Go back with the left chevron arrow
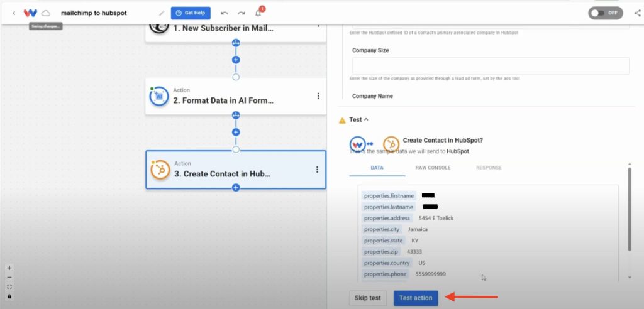The image size is (644, 309). click(14, 13)
